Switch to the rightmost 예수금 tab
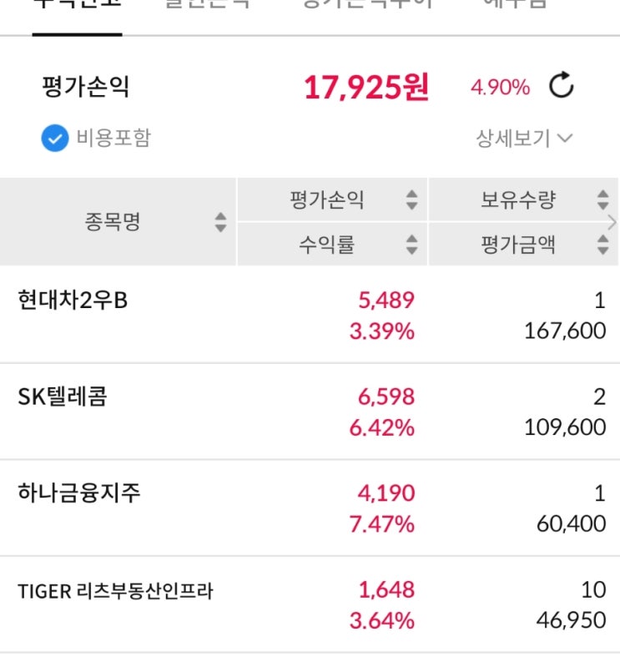Image resolution: width=620 pixels, height=672 pixels. pos(515,5)
